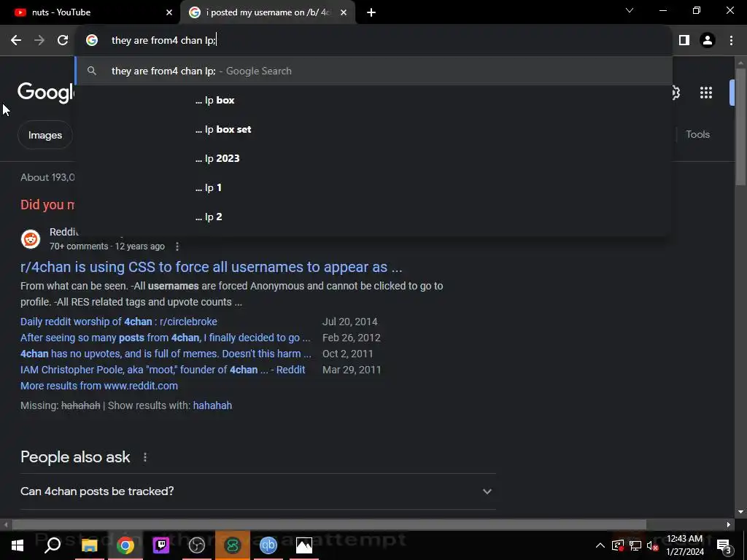Click the Reddit favicon of the result
The image size is (747, 560).
[x=31, y=239]
